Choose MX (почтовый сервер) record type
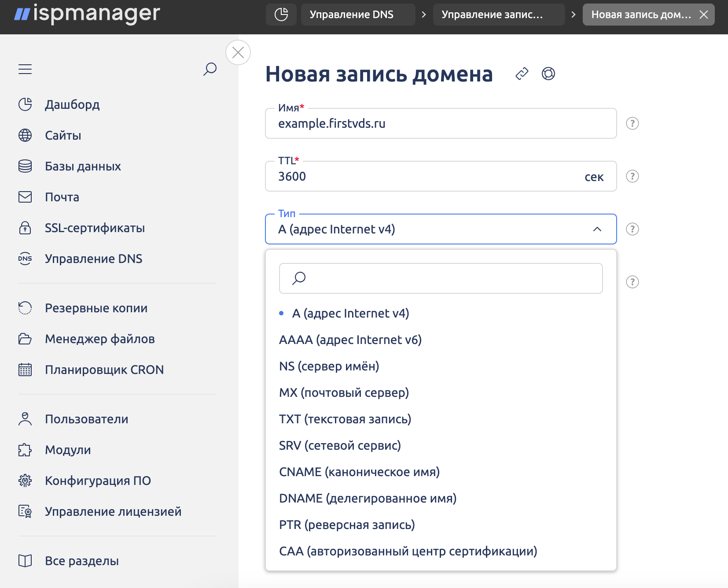 tap(344, 392)
